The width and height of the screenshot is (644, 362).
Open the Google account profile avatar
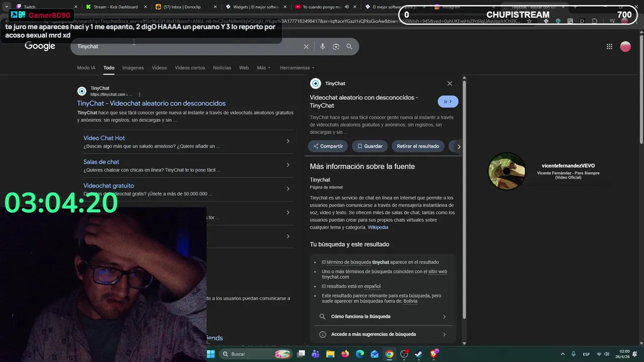click(x=625, y=46)
